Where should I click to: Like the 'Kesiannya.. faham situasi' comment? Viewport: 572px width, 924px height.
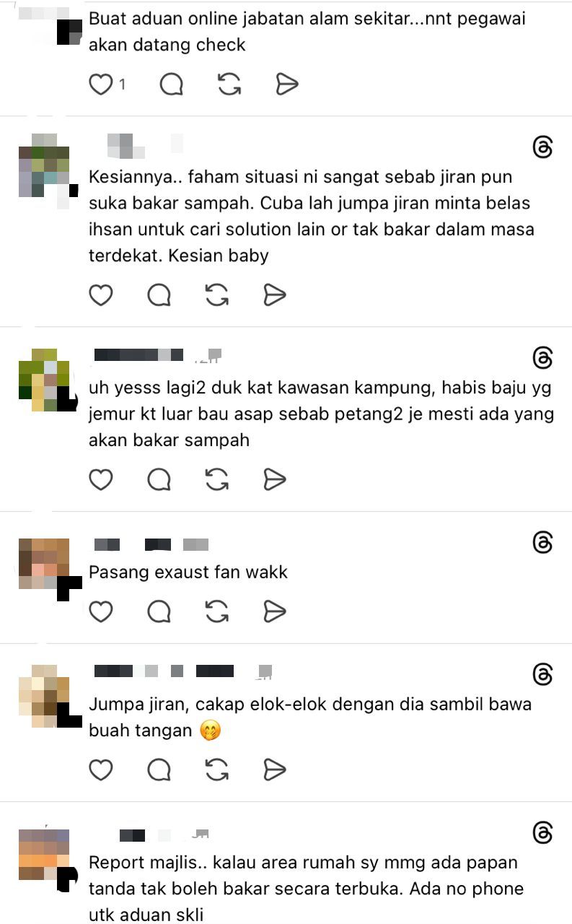100,295
